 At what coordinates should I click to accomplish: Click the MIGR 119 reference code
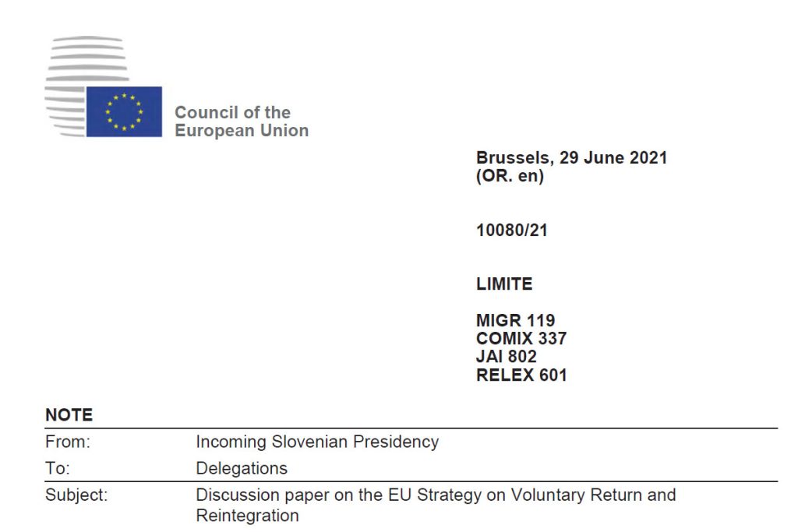click(x=515, y=320)
